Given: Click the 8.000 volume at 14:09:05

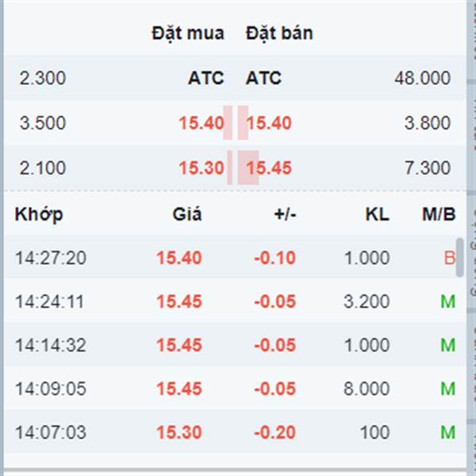Looking at the screenshot, I should pyautogui.click(x=367, y=389).
